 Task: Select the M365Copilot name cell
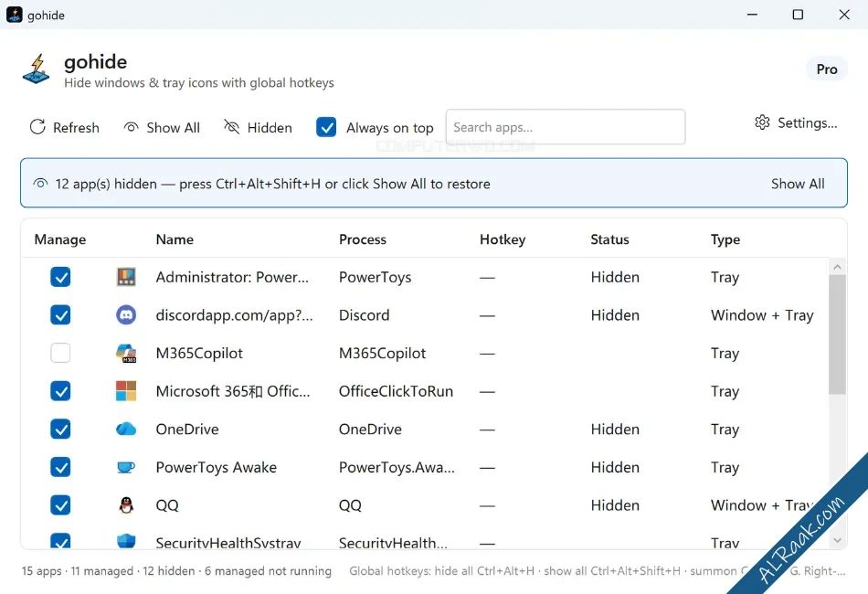[199, 353]
